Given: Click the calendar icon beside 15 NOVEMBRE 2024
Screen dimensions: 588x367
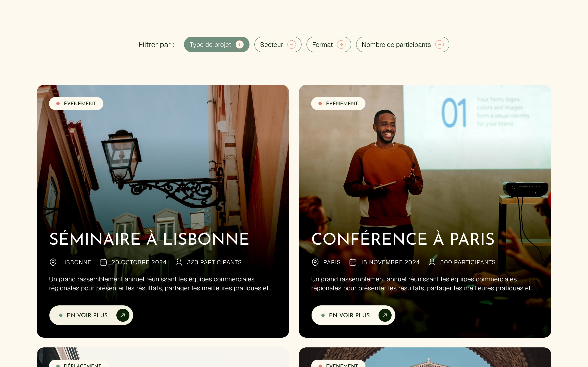Looking at the screenshot, I should click(353, 262).
